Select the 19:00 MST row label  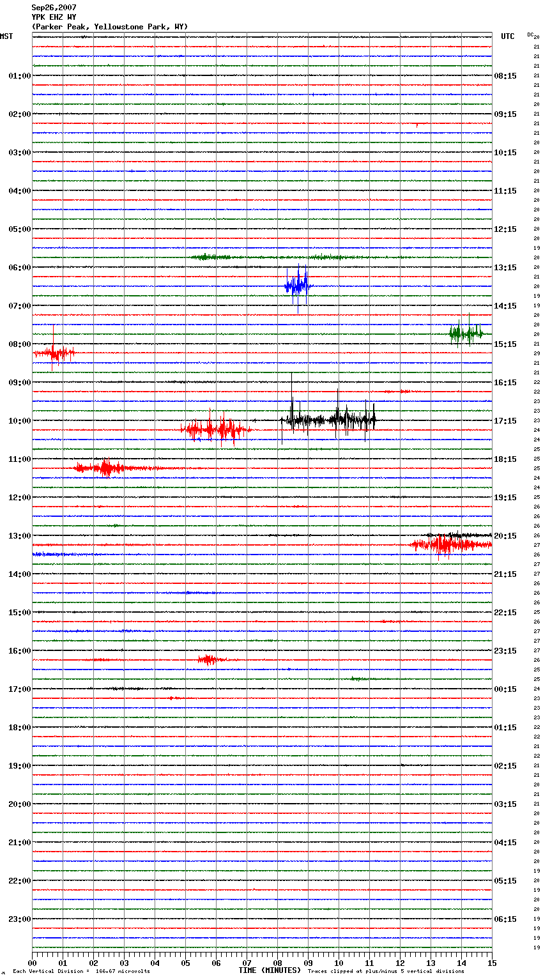[x=19, y=766]
